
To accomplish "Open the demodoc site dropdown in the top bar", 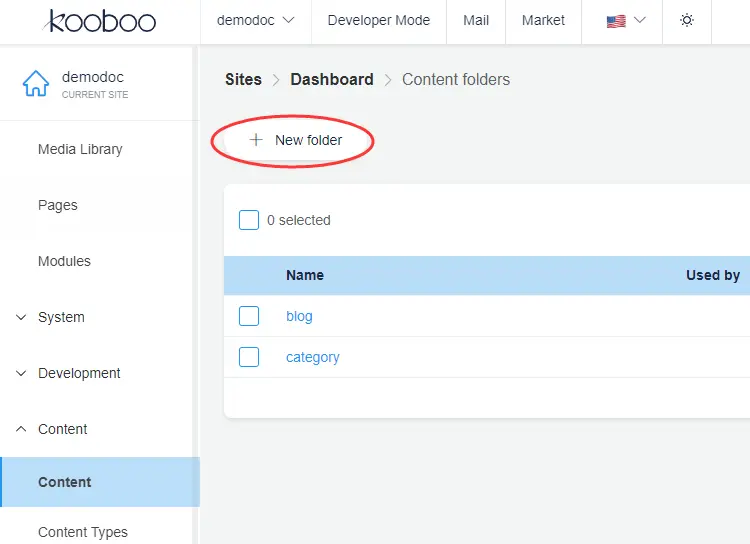I will click(257, 20).
